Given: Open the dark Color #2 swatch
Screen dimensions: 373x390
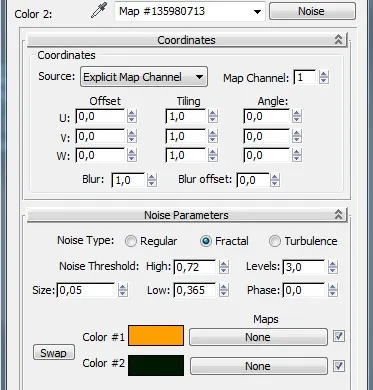Looking at the screenshot, I should point(156,365).
